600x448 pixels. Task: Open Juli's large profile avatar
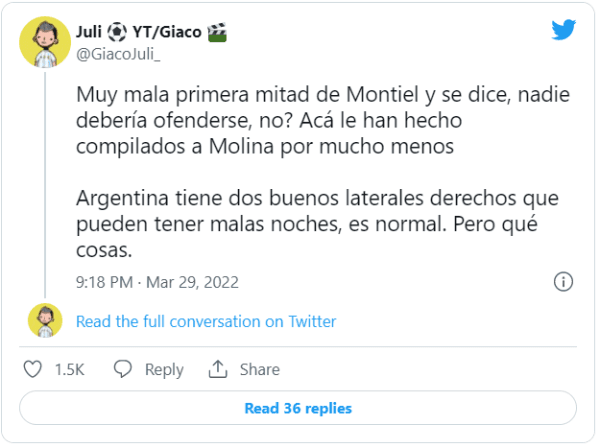45,42
